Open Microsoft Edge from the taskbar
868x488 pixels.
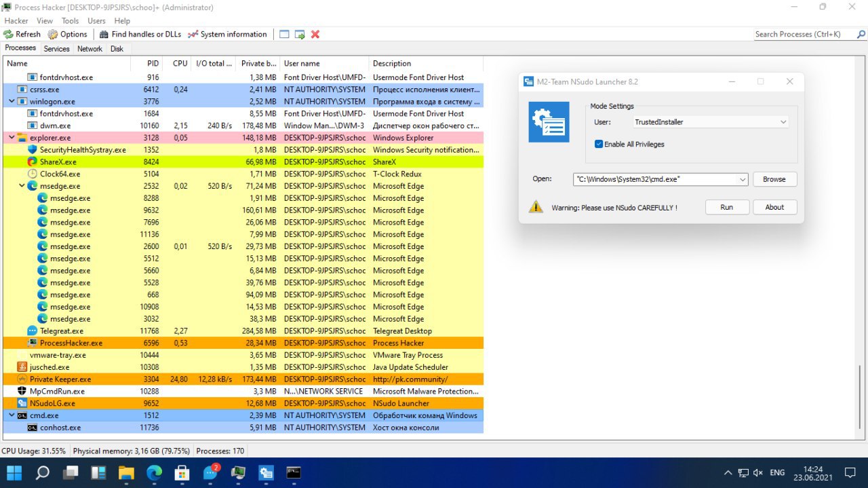tap(155, 472)
